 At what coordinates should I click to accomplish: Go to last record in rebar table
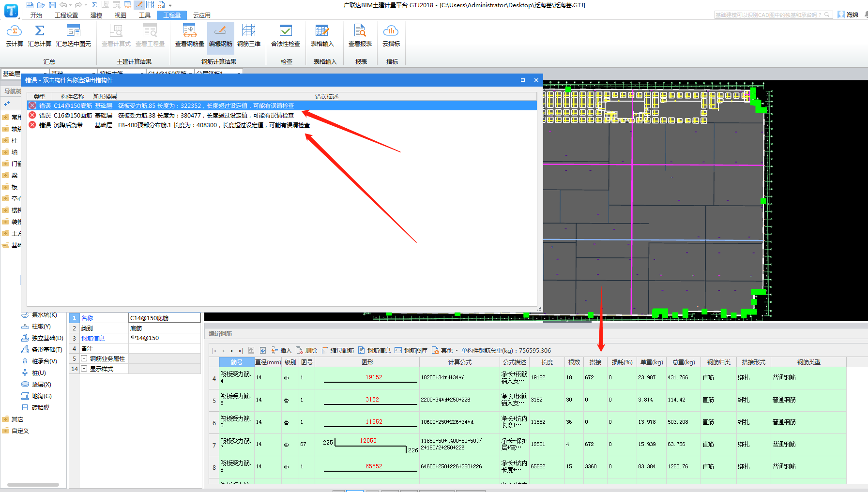241,351
